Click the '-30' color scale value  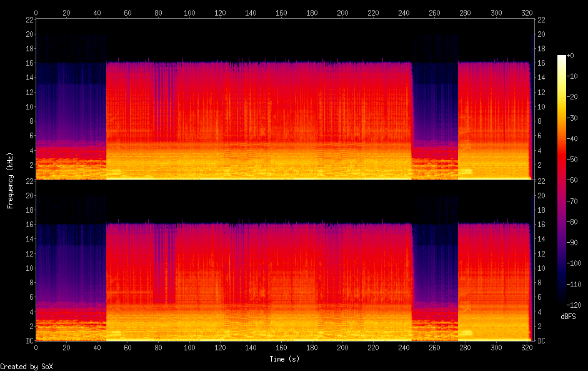coord(572,118)
